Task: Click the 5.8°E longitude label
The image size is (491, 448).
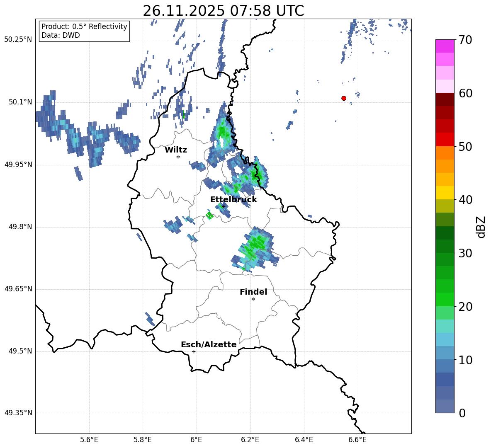Action: click(x=143, y=440)
